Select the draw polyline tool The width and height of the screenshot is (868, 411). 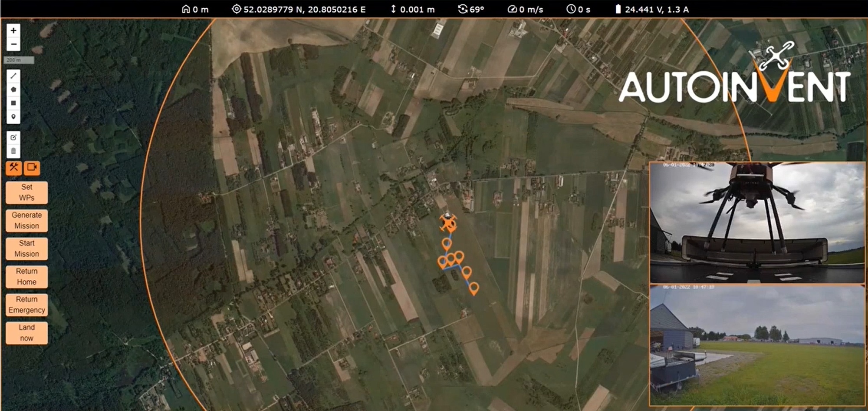point(13,76)
